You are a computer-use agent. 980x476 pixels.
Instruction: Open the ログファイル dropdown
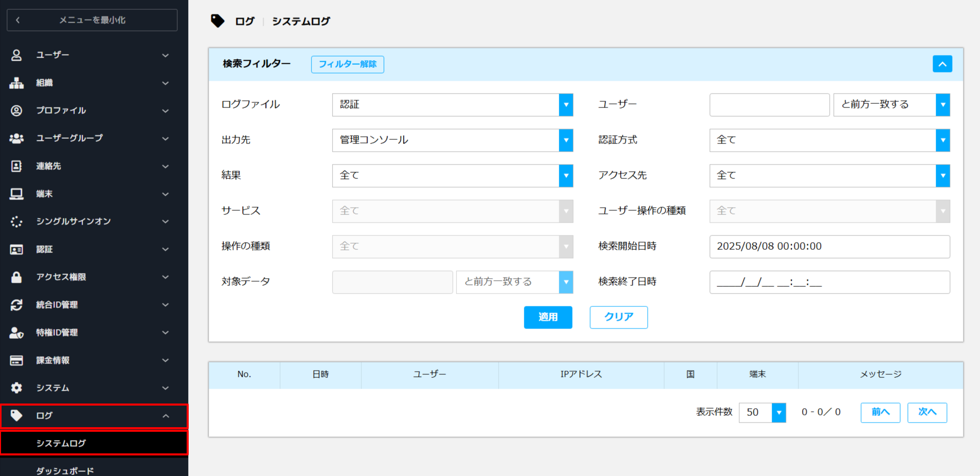point(452,105)
